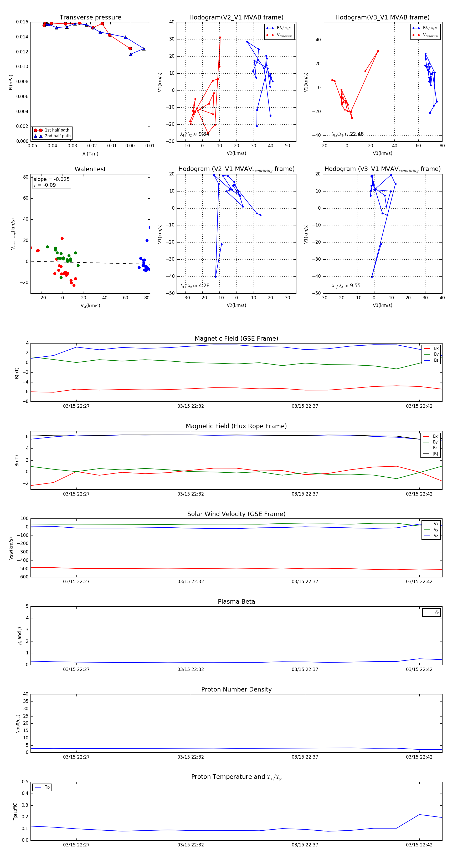Click the 'Magnetic Field (Flux Rope Frame)' title
This screenshot has width=473, height=868.
(x=236, y=426)
